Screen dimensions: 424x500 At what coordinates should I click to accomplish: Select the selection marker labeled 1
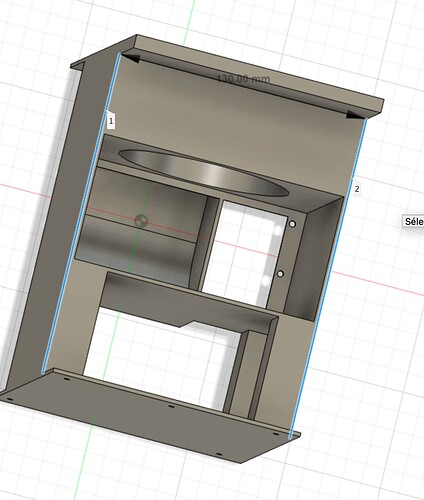tap(111, 121)
